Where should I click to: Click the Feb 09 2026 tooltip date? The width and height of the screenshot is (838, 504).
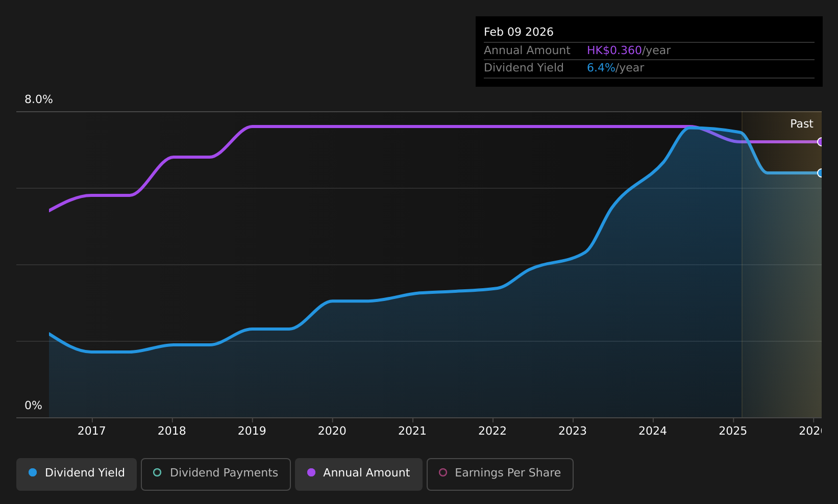tap(519, 32)
